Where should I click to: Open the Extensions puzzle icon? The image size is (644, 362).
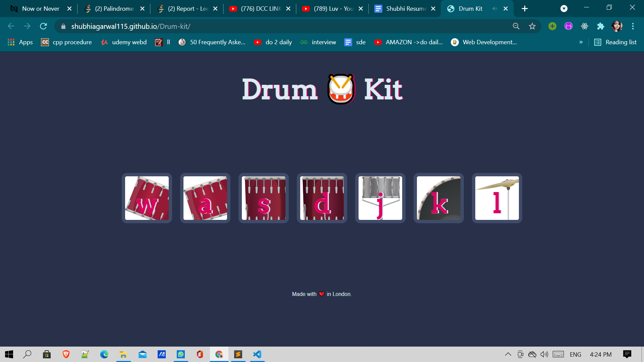(601, 26)
